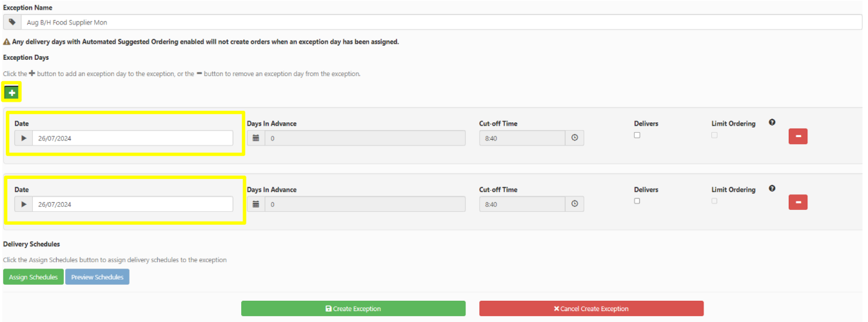Tick the second row Delivers checkbox
Image resolution: width=868 pixels, height=322 pixels.
tap(637, 201)
